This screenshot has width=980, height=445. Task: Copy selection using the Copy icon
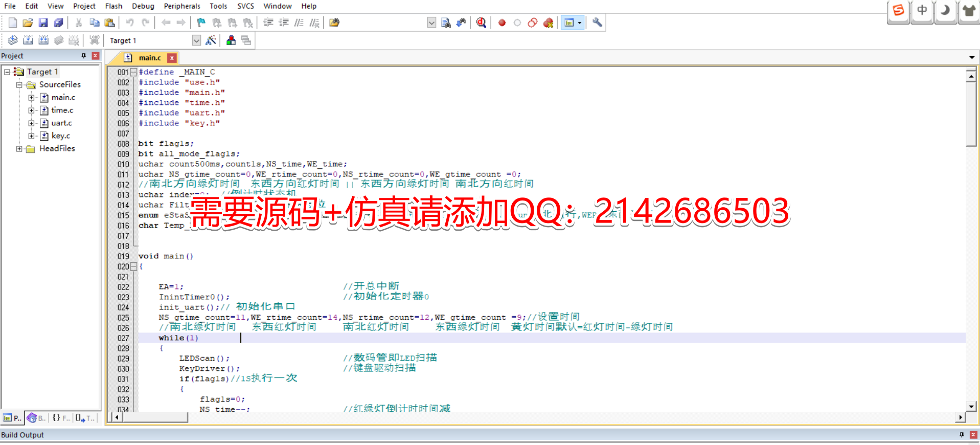click(x=95, y=23)
